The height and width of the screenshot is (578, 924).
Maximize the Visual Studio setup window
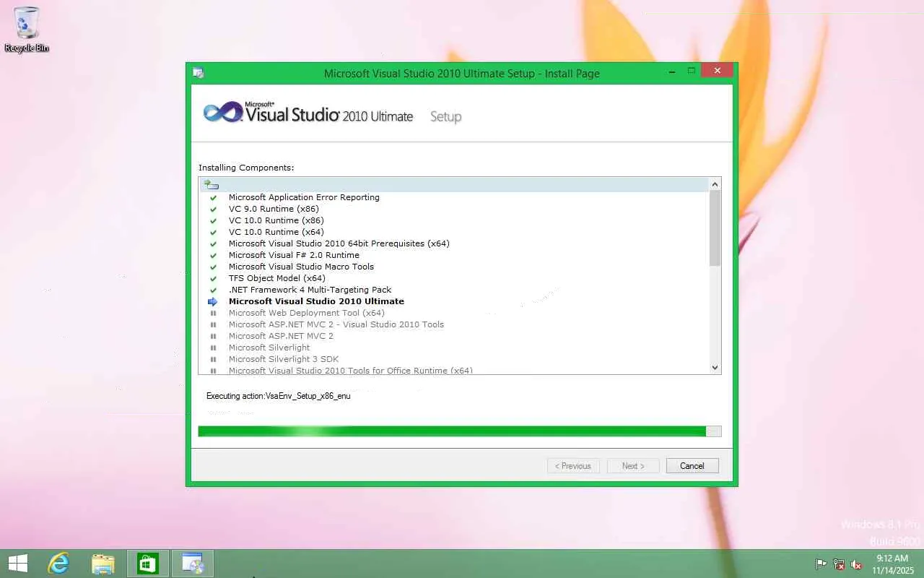click(x=691, y=71)
